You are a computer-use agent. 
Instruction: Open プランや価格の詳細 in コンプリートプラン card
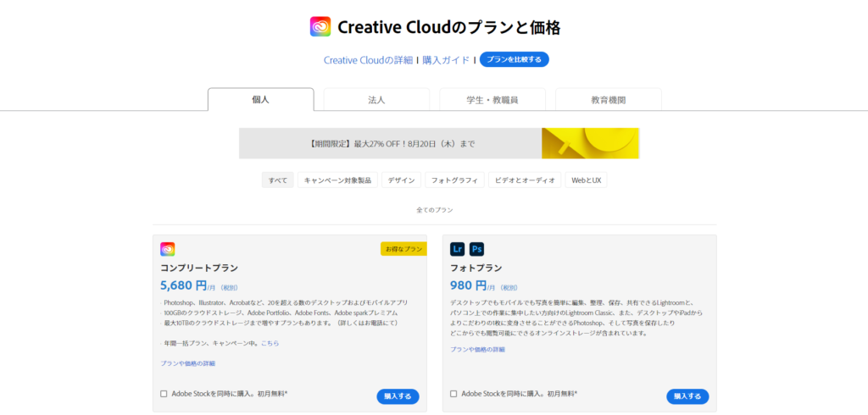click(187, 363)
